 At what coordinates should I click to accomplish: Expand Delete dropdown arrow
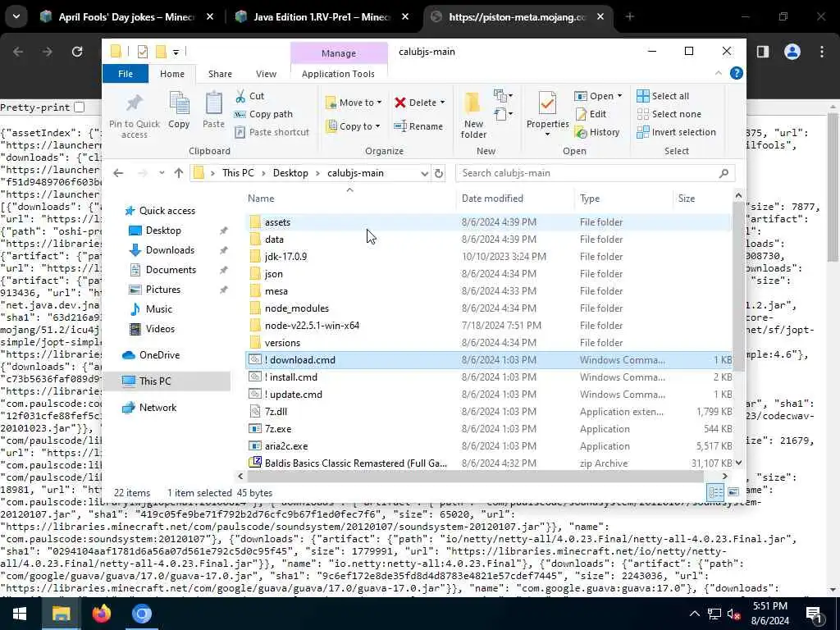(442, 103)
